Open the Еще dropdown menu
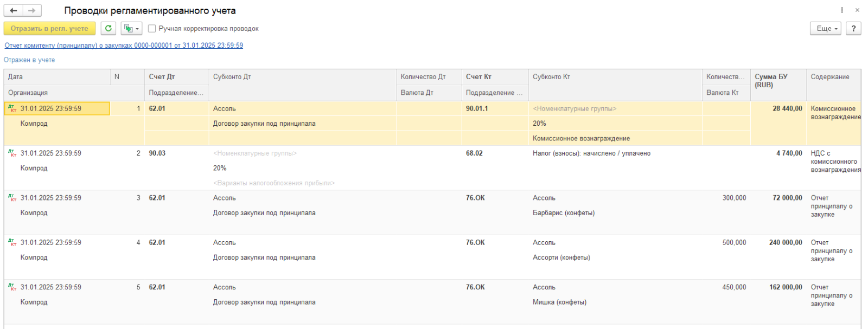 (825, 28)
